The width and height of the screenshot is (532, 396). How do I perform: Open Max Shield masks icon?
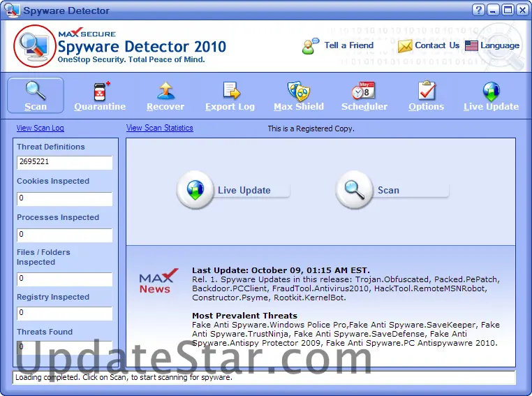point(299,91)
